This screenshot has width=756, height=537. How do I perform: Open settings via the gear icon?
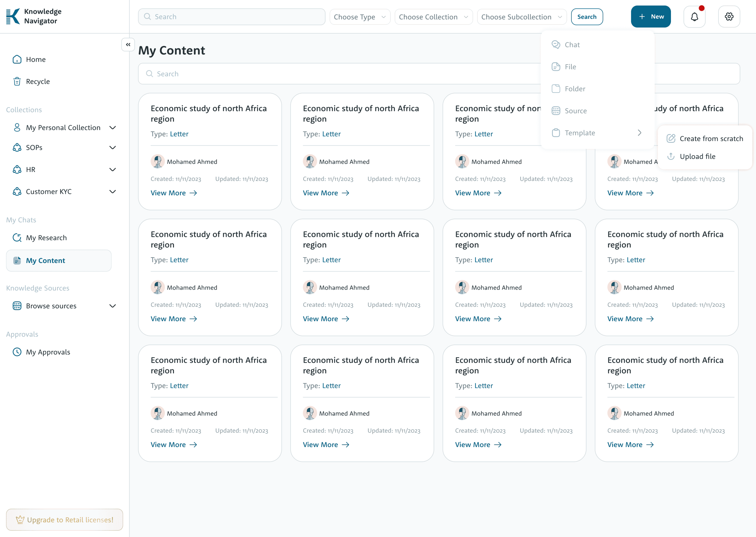(x=729, y=17)
